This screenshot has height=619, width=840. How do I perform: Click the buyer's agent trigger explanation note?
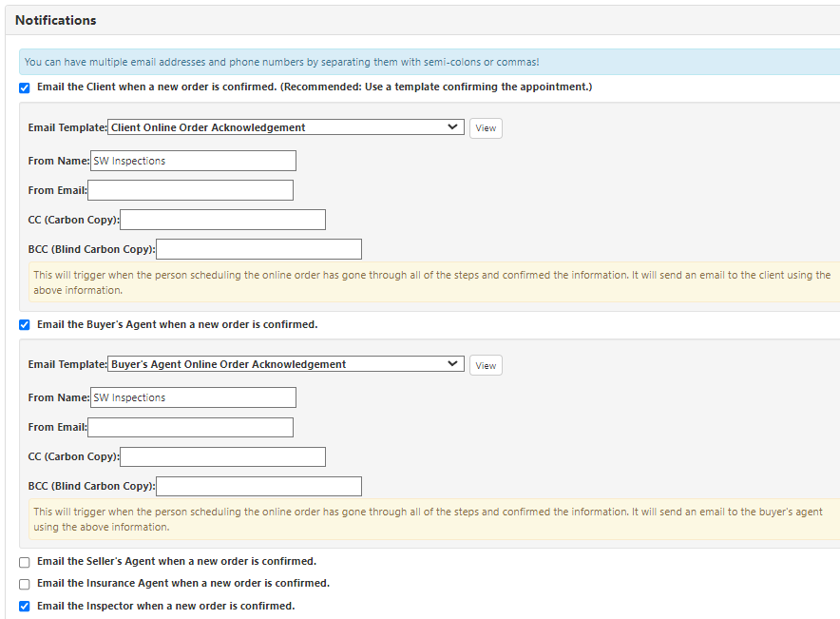pos(434,519)
